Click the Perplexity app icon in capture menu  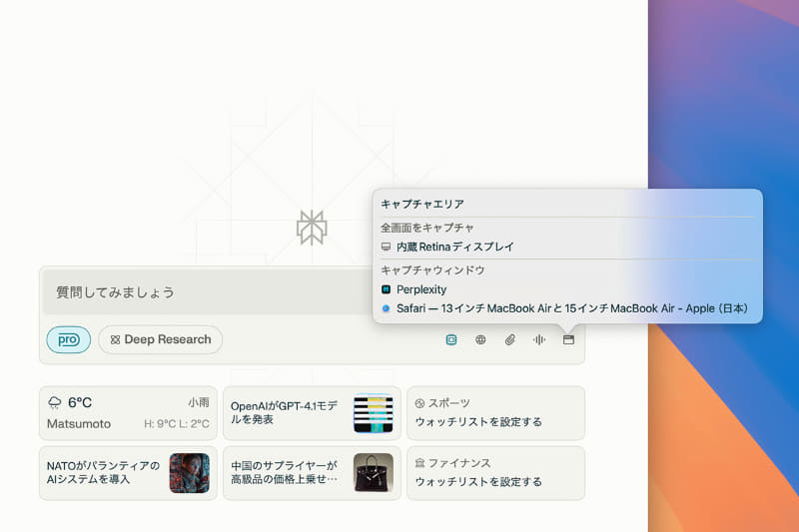[386, 289]
